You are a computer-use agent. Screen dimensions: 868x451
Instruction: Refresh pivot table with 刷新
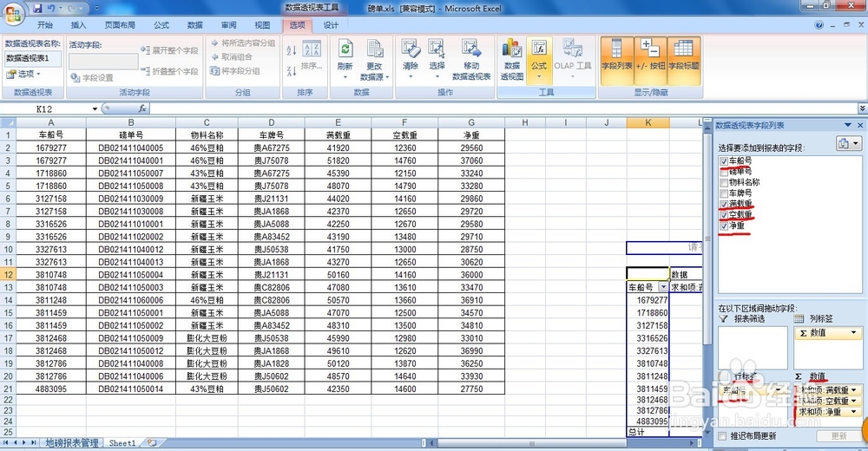tap(345, 59)
